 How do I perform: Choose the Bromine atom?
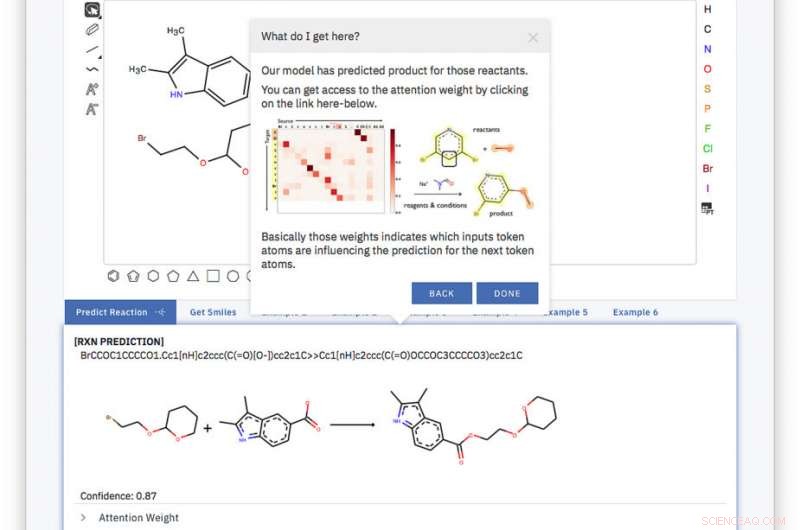708,168
